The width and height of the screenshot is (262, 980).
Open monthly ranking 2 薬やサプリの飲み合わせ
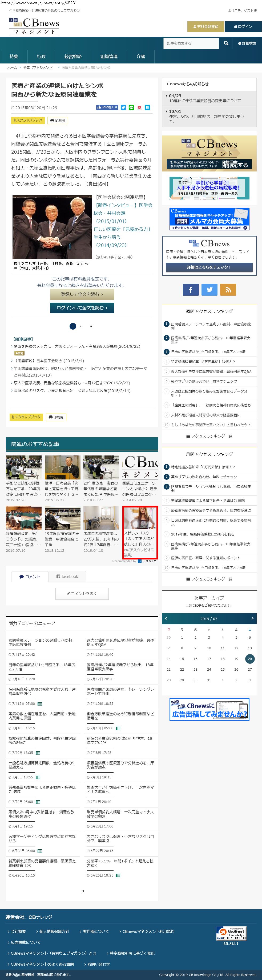[204, 477]
